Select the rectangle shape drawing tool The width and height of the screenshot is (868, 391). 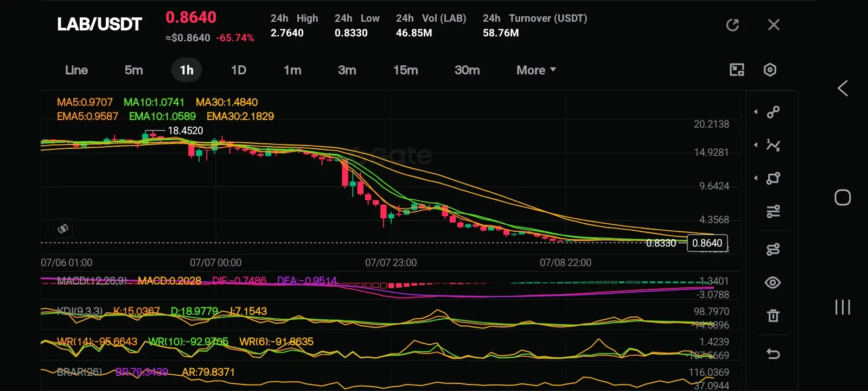coord(773,178)
